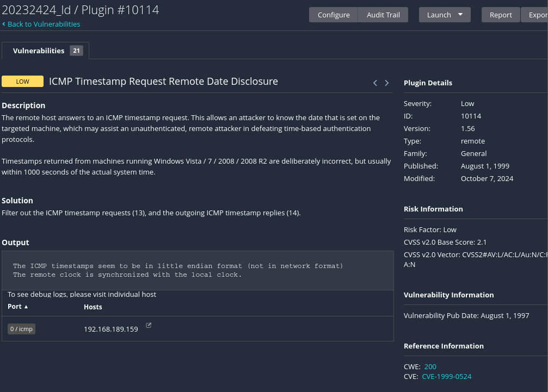The height and width of the screenshot is (392, 548).
Task: Open CWE 200 reference link
Action: coord(430,366)
